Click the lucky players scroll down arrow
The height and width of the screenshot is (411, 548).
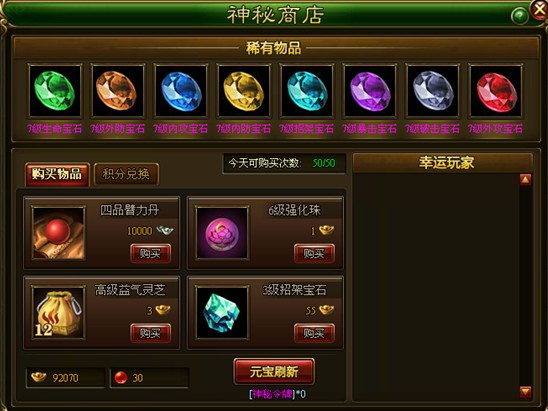click(x=525, y=391)
